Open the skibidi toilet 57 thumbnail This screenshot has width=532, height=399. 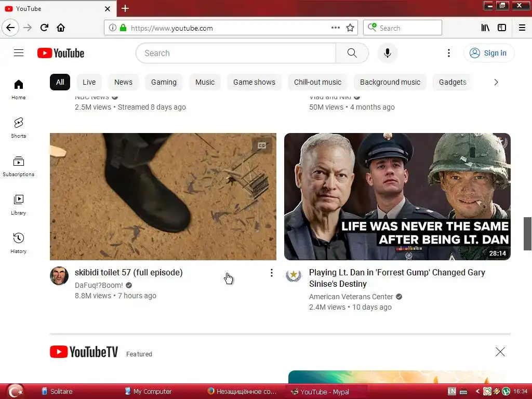coord(163,196)
